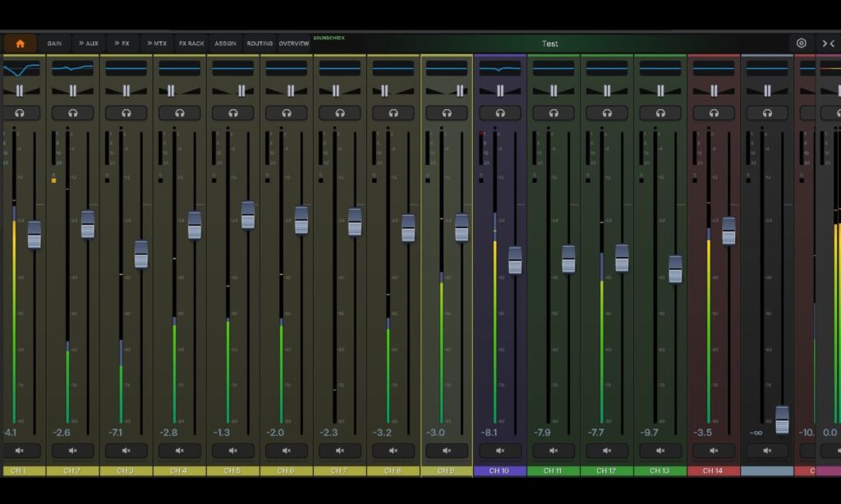The image size is (841, 504).
Task: Solo CH 2 with its headphone button
Action: (x=72, y=112)
